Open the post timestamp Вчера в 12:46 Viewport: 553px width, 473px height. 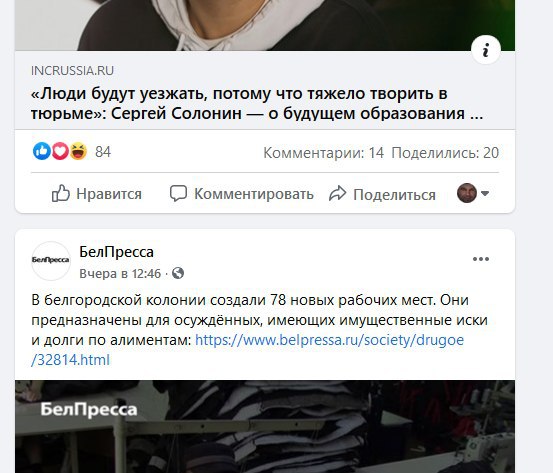coord(120,274)
